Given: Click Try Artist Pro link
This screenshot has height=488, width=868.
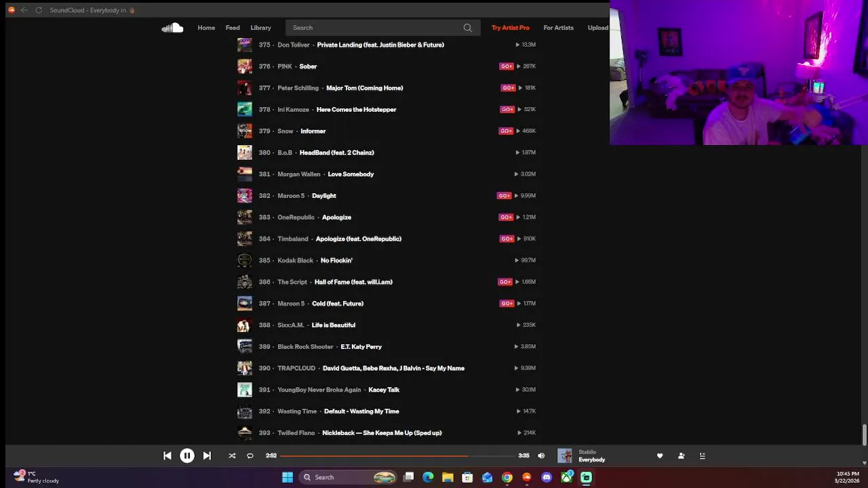Looking at the screenshot, I should tap(511, 28).
